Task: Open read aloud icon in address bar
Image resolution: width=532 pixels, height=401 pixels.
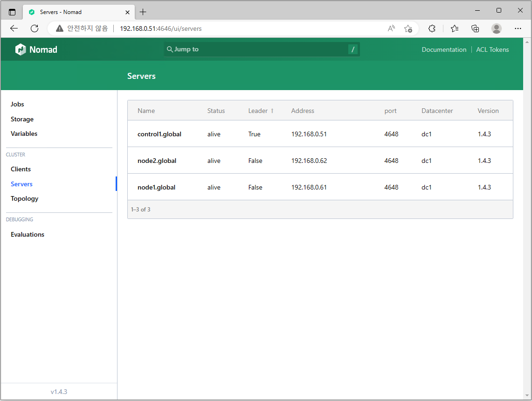Action: click(391, 28)
